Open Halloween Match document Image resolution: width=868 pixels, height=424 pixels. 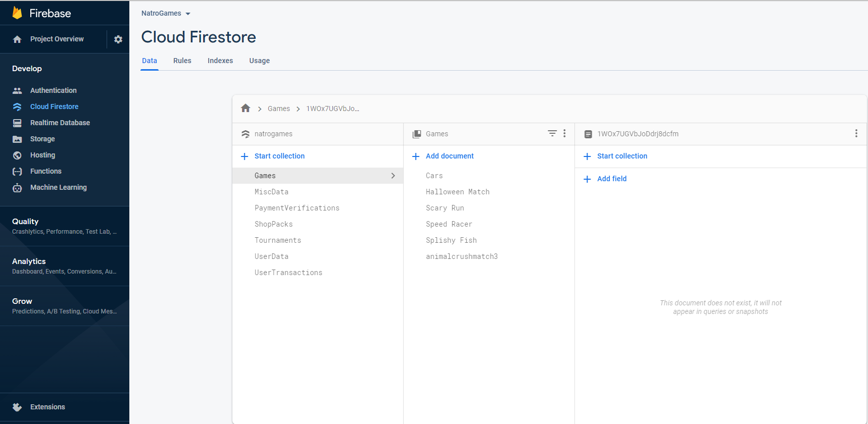489,192
